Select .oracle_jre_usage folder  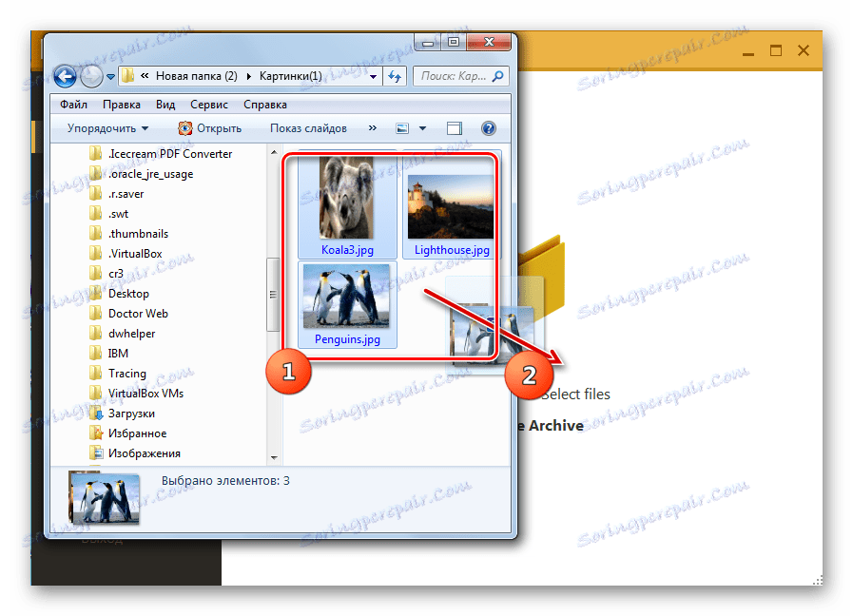click(x=150, y=174)
